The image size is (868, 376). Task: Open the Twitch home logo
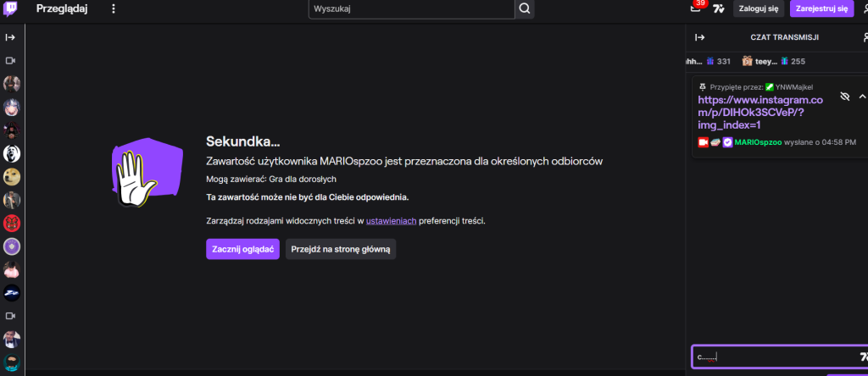pyautogui.click(x=10, y=8)
